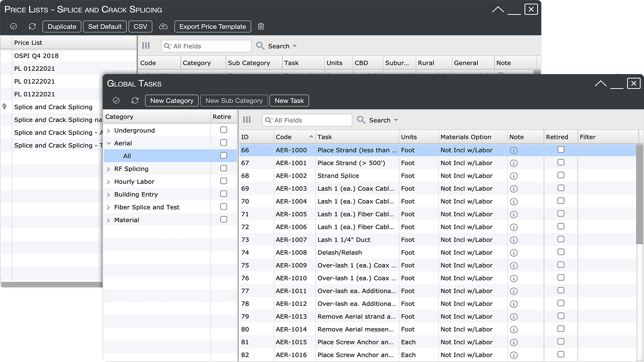This screenshot has height=362, width=644.
Task: Sort Global Tasks grid by Materials Option column
Action: (x=472, y=137)
